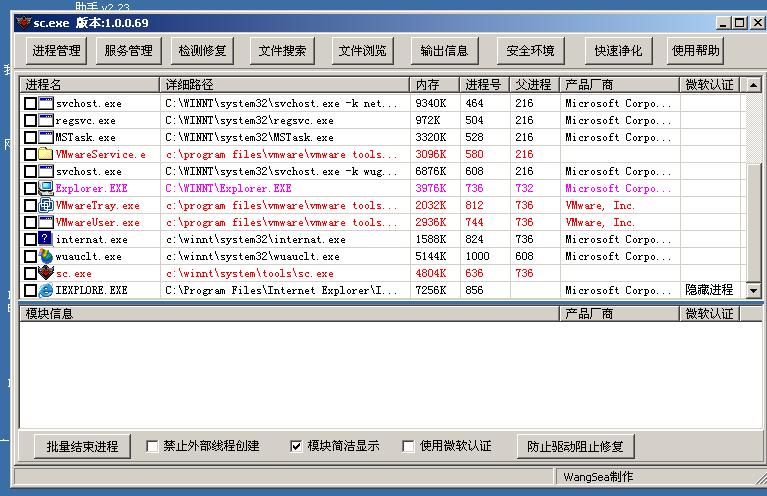The image size is (767, 496).
Task: Enable 禁止外部线程创建 checkbox
Action: (x=152, y=446)
